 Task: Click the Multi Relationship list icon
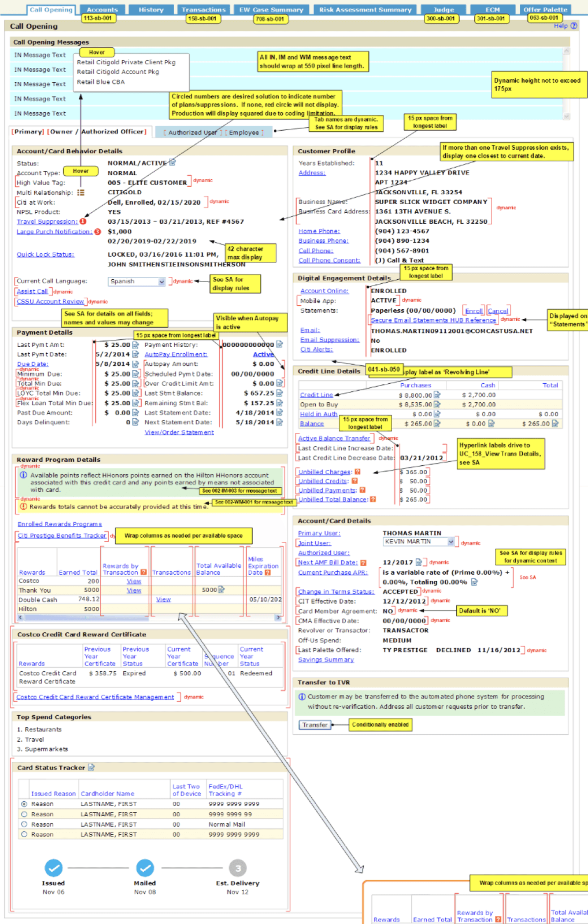pos(81,193)
